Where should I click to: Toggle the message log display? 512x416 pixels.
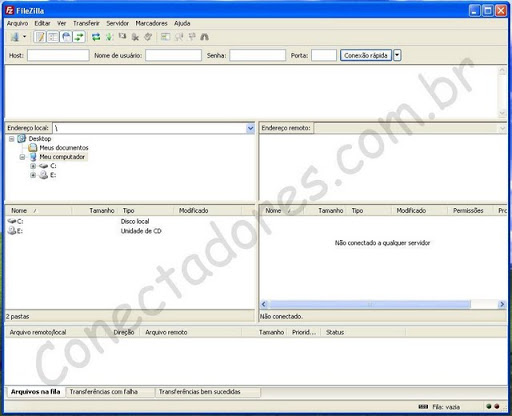coord(40,37)
